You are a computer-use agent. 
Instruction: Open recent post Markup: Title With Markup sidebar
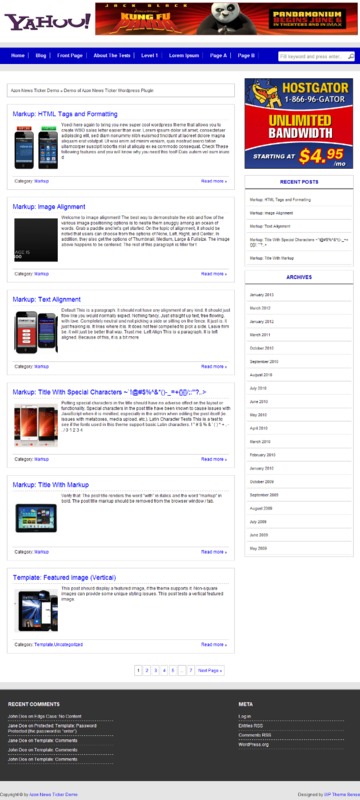click(272, 258)
